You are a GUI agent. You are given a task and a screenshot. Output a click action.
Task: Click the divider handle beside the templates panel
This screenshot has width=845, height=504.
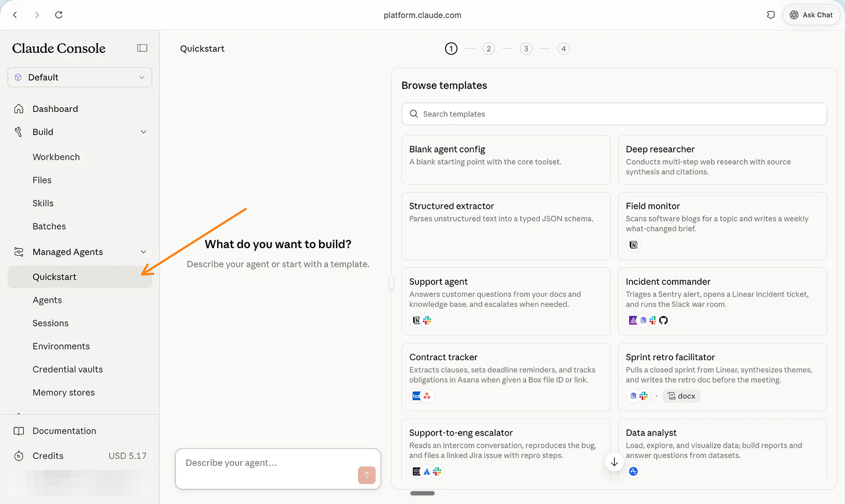point(391,282)
